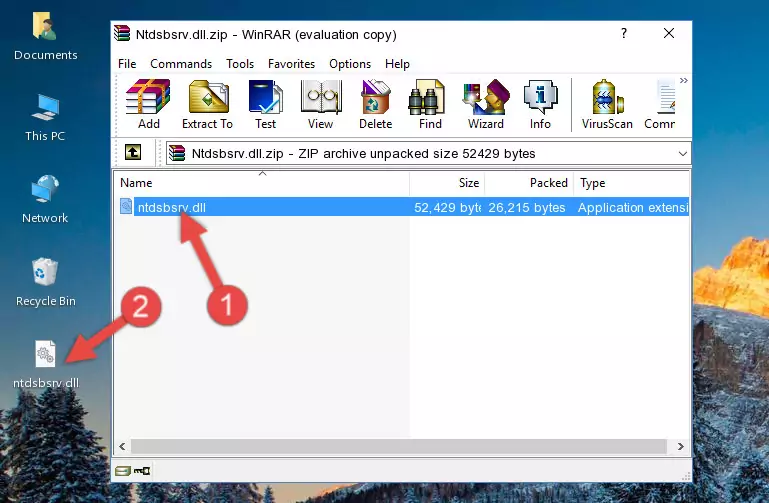Viewport: 769px width, 503px height.
Task: Sort files by the Size column
Action: pyautogui.click(x=447, y=183)
